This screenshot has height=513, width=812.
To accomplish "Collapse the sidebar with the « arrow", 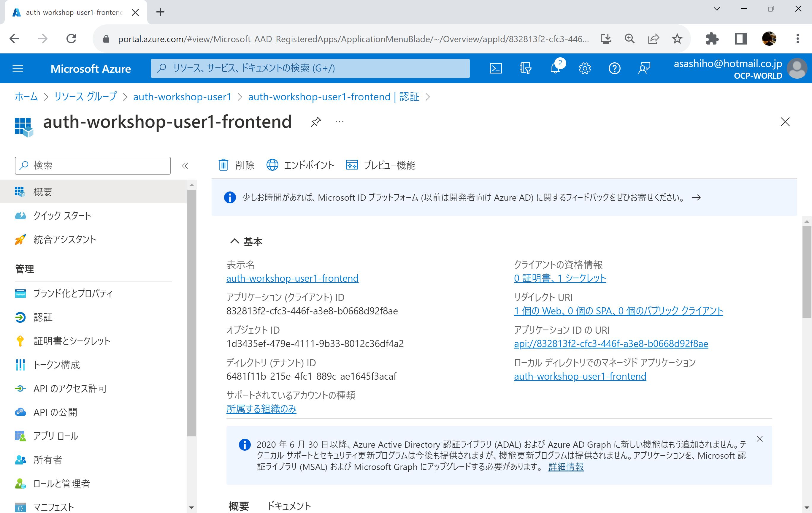I will pyautogui.click(x=185, y=166).
